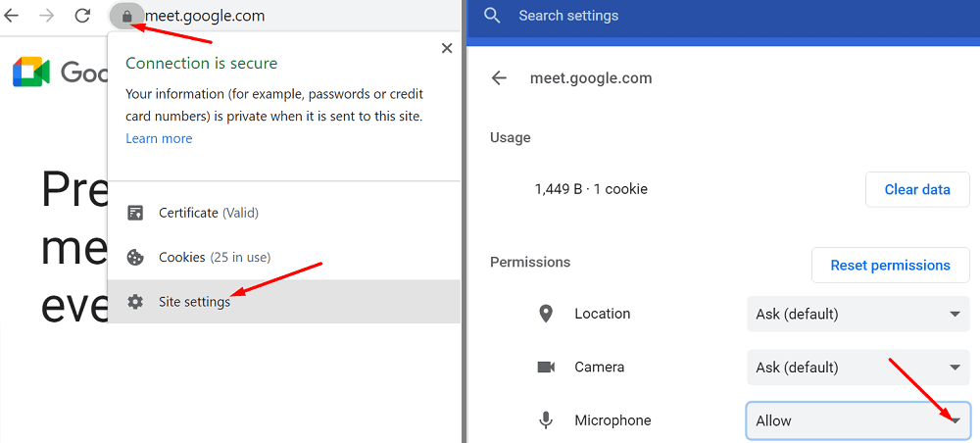The width and height of the screenshot is (980, 443).
Task: Go back using browser back arrow
Action: [11, 17]
